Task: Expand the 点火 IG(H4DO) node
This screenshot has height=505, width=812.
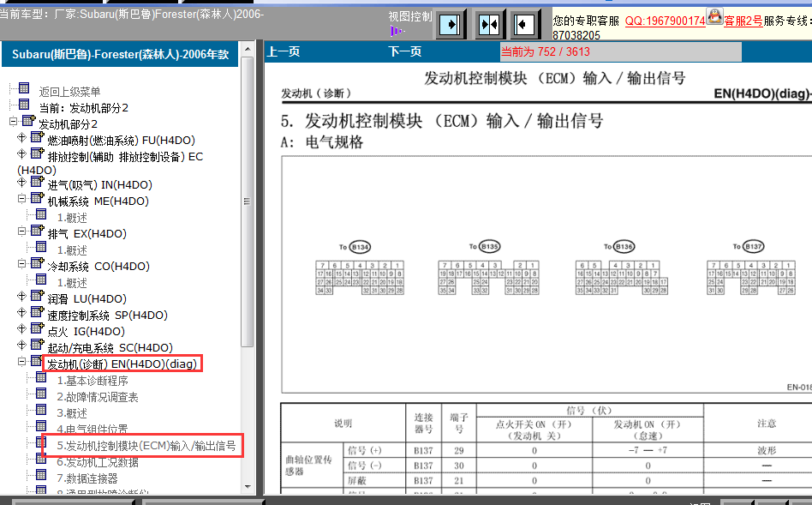Action: coord(21,328)
